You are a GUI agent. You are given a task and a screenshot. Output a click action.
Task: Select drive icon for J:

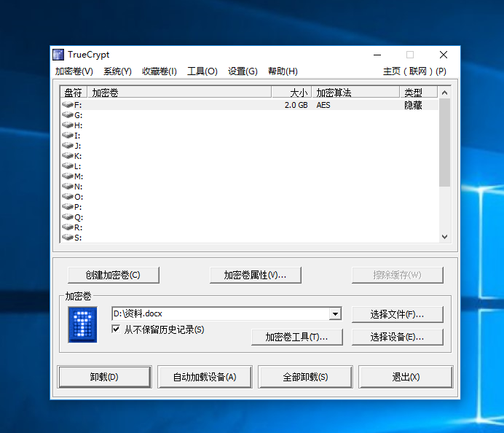click(68, 145)
